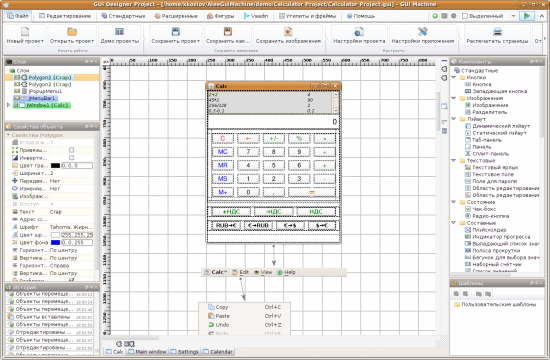
Task: Click the blue background color swatch
Action: pos(55,242)
